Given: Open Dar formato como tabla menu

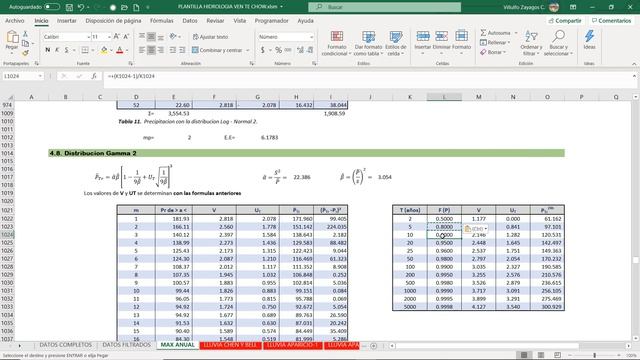Looking at the screenshot, I should [x=368, y=43].
